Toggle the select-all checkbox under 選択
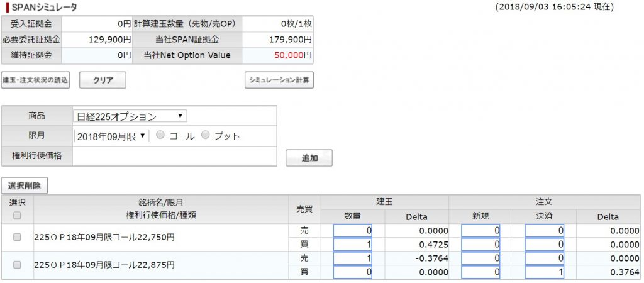This screenshot has width=644, height=283. [17, 215]
